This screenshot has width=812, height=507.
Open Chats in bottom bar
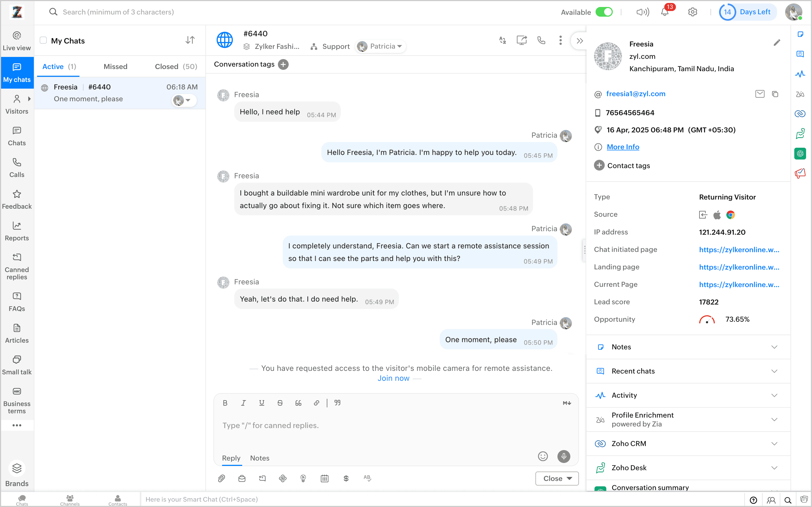coord(22,500)
